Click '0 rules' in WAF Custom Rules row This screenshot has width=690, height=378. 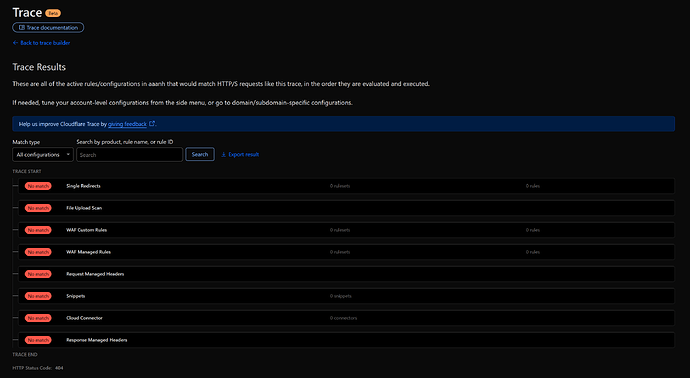click(x=532, y=230)
